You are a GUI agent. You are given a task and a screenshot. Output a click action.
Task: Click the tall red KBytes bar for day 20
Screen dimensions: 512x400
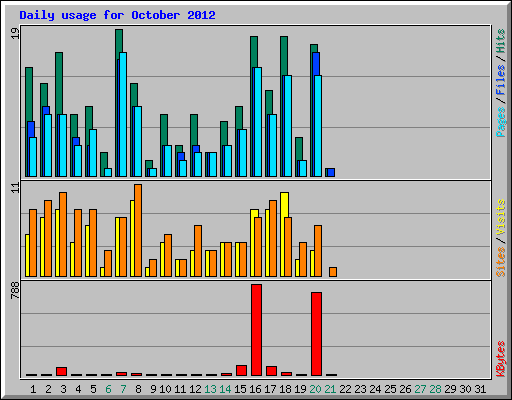(x=316, y=334)
